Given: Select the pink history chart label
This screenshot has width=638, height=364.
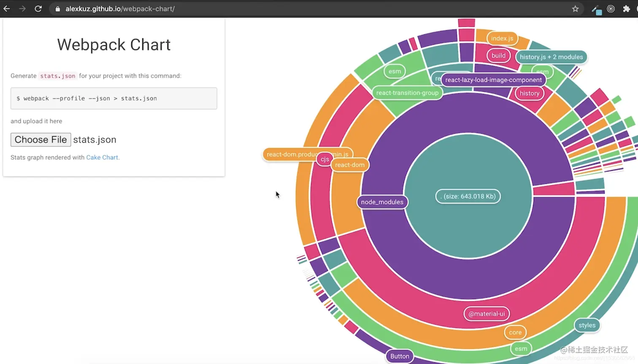Looking at the screenshot, I should tap(530, 93).
